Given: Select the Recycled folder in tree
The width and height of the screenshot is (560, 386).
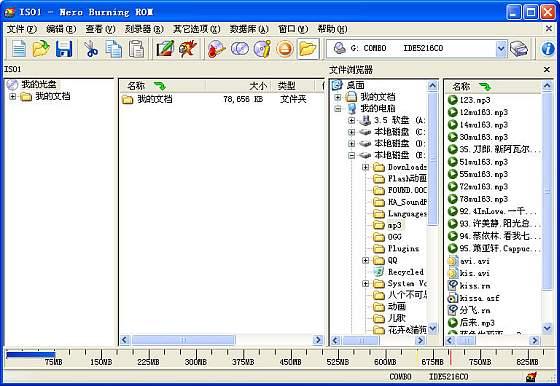Looking at the screenshot, I should [x=406, y=272].
